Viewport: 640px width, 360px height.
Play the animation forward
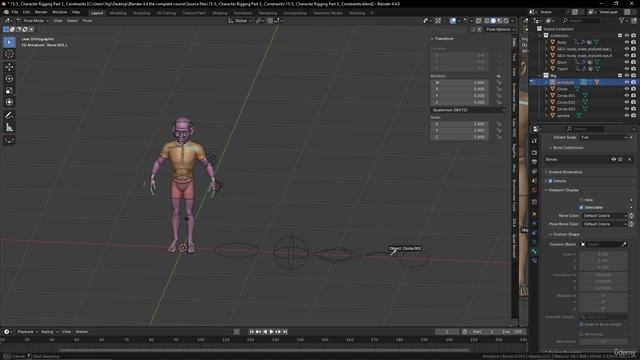(x=271, y=332)
